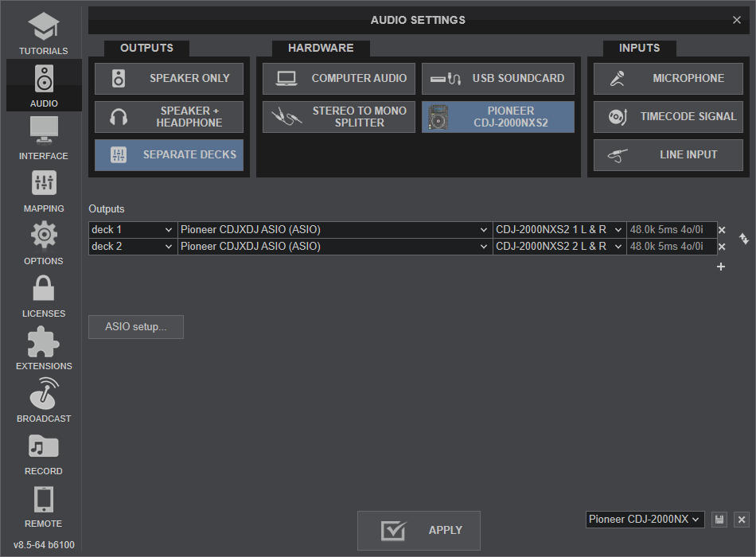Open the Interface settings page
The width and height of the screenshot is (756, 557).
(44, 138)
